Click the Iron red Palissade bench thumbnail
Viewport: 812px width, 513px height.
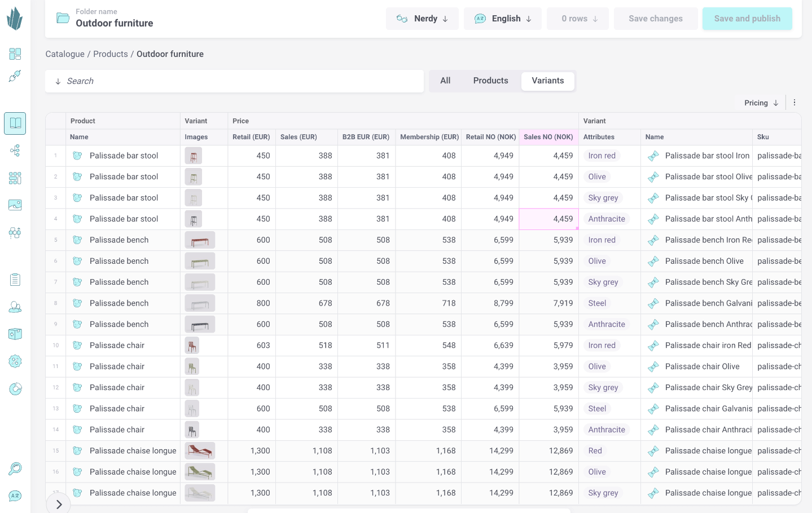click(x=200, y=240)
